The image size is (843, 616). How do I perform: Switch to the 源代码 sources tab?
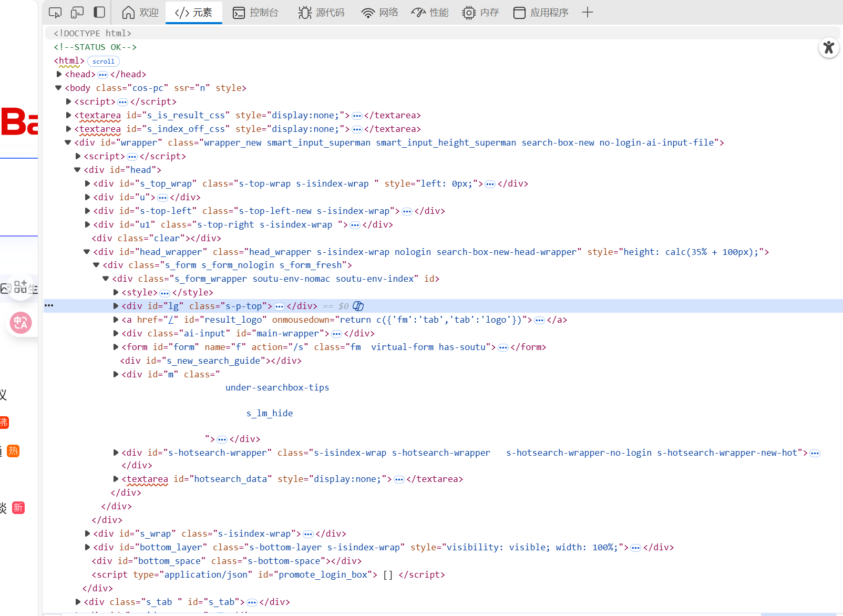321,13
